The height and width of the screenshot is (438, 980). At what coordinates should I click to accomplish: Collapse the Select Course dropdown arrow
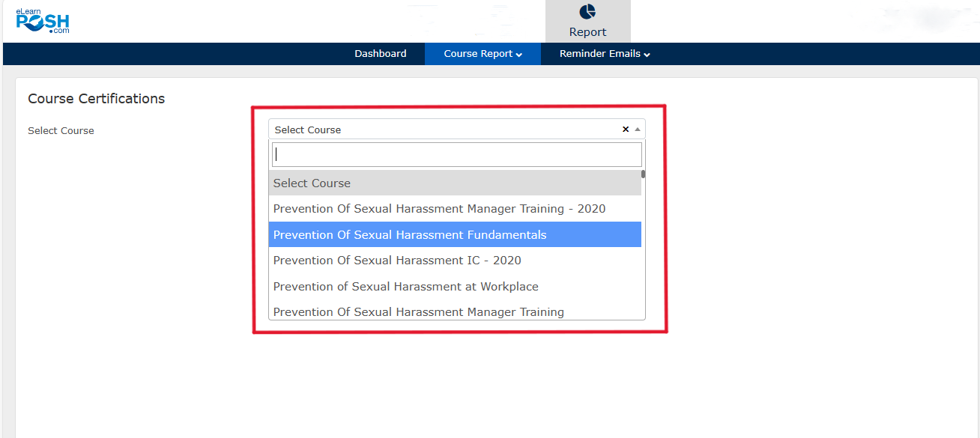click(638, 130)
